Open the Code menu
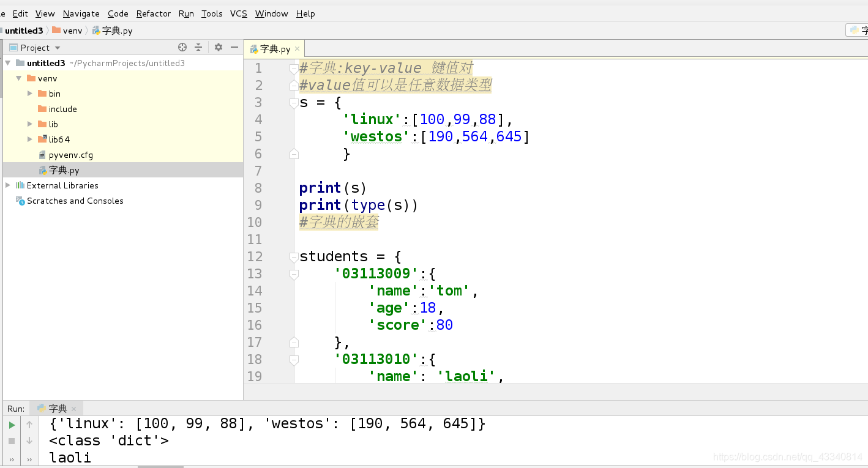This screenshot has height=468, width=868. tap(118, 13)
